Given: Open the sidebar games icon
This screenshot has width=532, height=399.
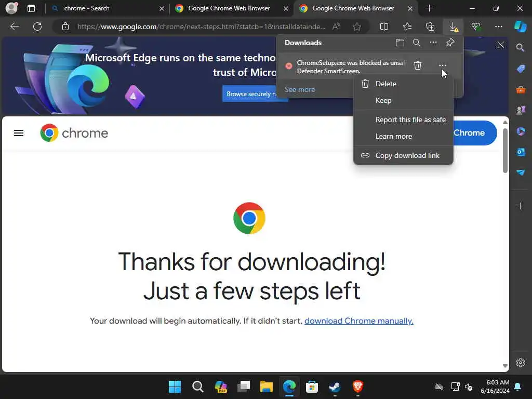Looking at the screenshot, I should coord(521,110).
